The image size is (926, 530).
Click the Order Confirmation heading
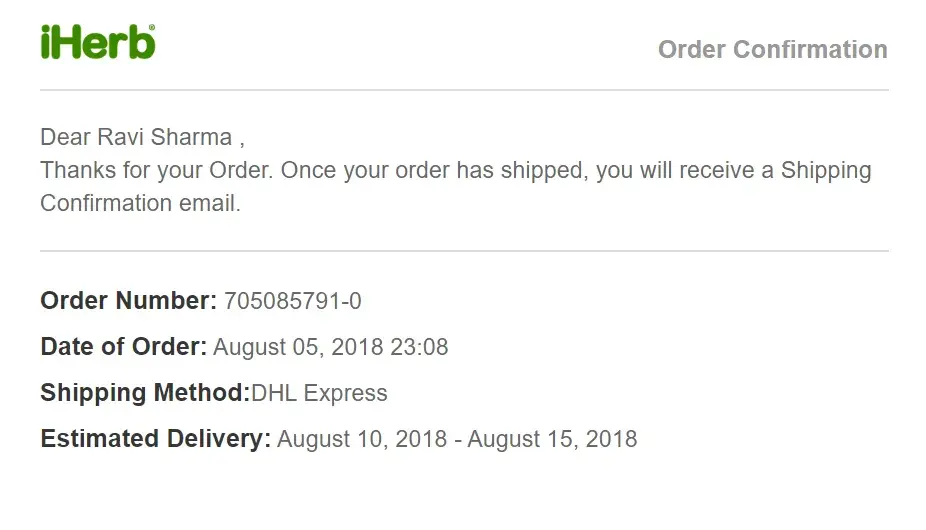(772, 49)
